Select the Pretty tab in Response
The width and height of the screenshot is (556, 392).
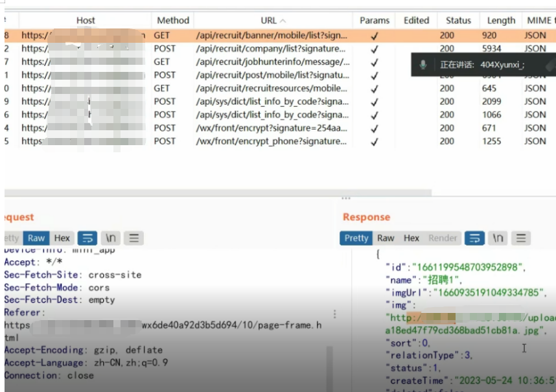point(356,238)
